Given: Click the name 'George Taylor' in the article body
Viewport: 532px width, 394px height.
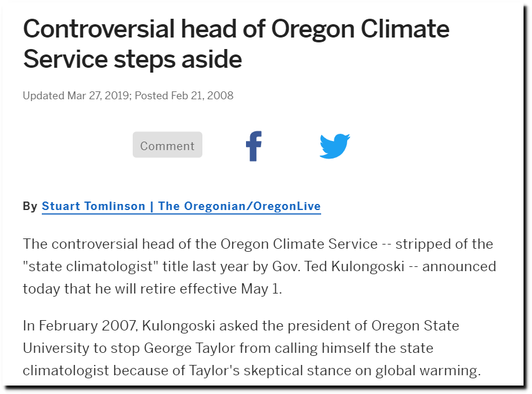Looking at the screenshot, I should point(189,348).
